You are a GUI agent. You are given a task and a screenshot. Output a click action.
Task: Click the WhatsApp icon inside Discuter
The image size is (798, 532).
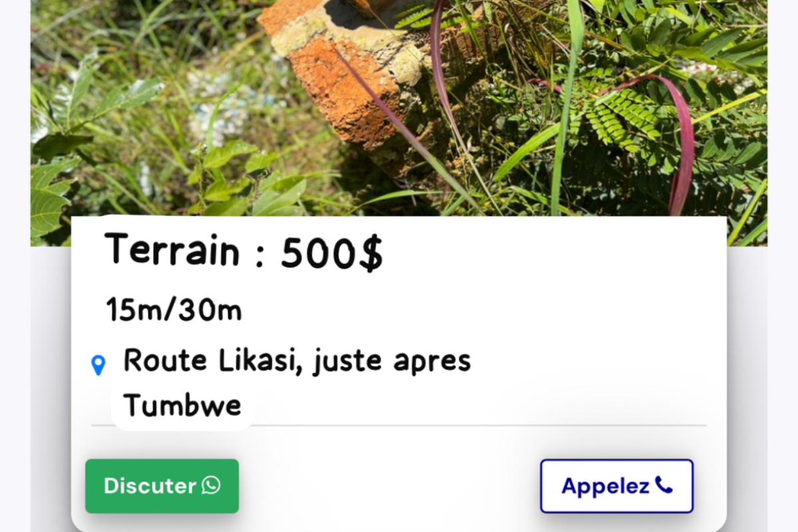point(211,485)
